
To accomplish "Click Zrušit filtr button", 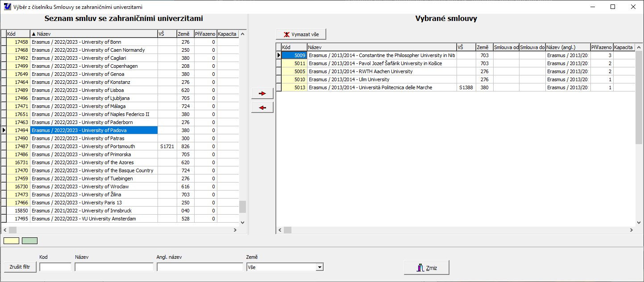I will [x=20, y=267].
